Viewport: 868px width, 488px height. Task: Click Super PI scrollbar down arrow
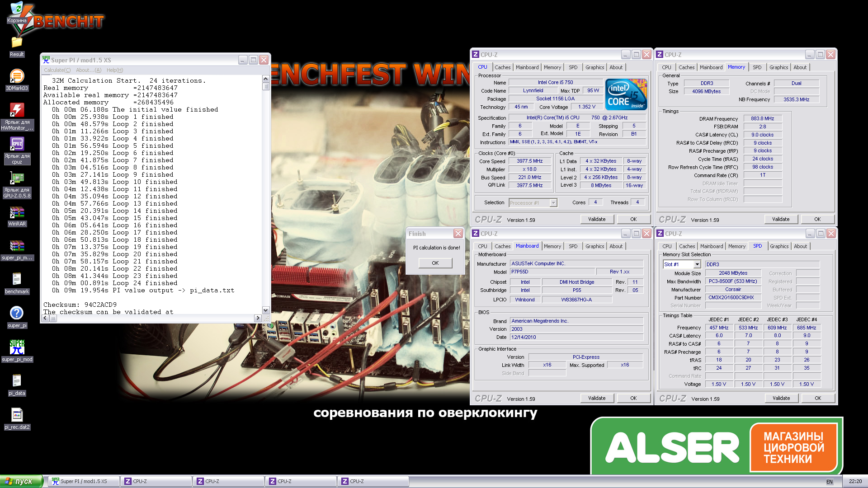pyautogui.click(x=266, y=310)
